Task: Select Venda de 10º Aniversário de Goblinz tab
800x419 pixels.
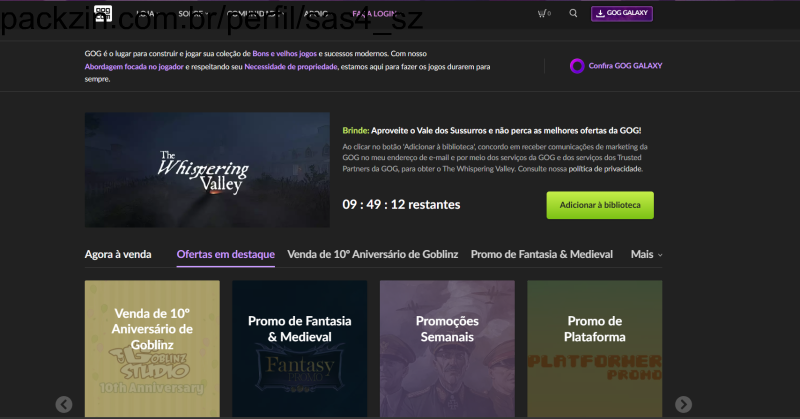Action: click(x=372, y=254)
